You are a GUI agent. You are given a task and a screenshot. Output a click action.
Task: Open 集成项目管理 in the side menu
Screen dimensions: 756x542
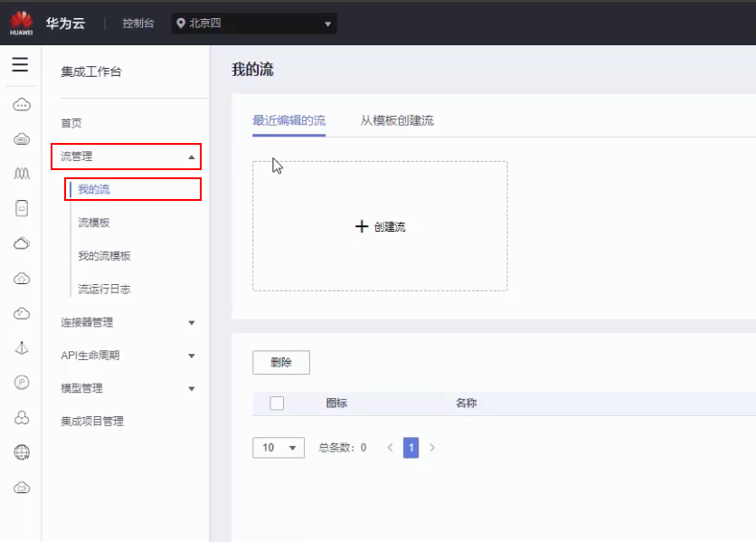click(92, 422)
